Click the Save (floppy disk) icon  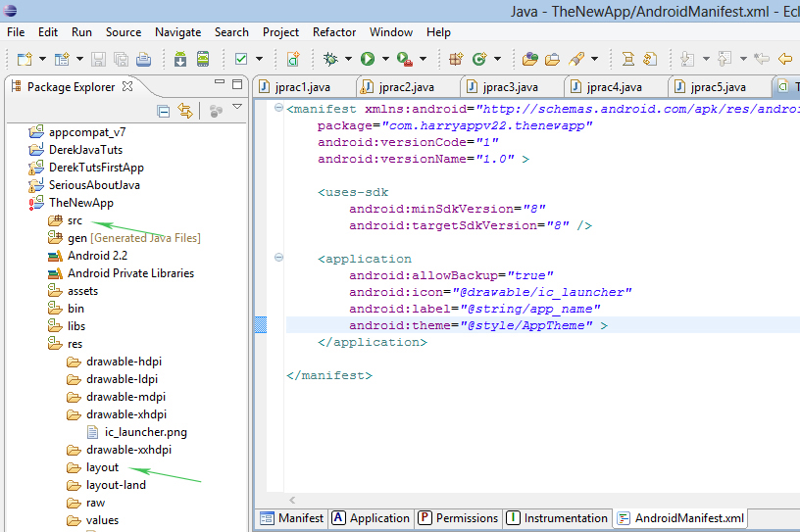[x=98, y=59]
